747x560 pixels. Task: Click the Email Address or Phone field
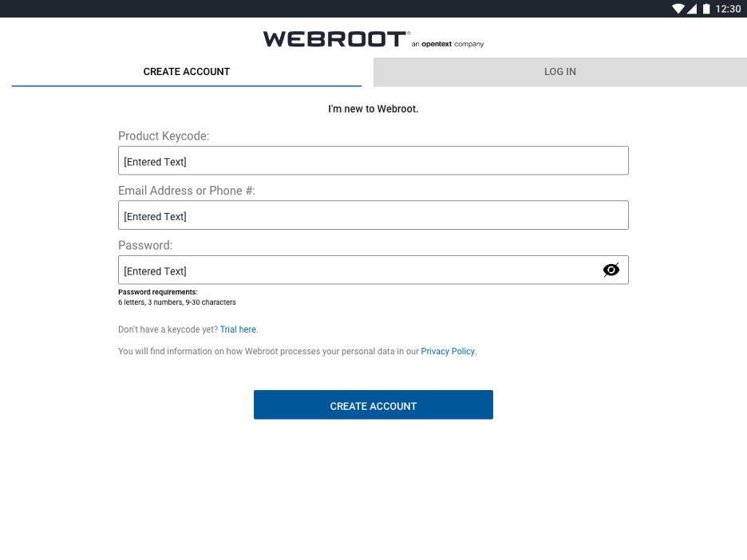pos(373,215)
